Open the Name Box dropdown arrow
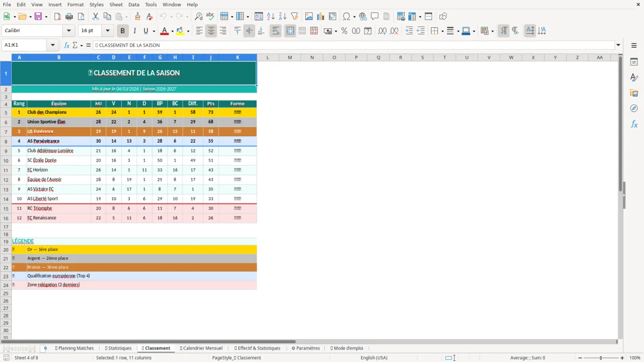This screenshot has width=644, height=362. [x=54, y=46]
